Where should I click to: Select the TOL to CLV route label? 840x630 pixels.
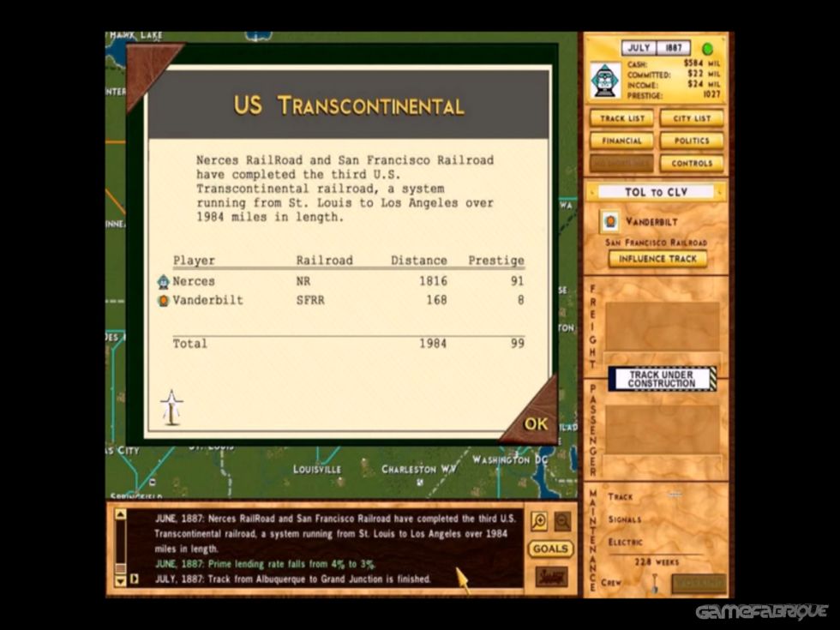[x=656, y=192]
